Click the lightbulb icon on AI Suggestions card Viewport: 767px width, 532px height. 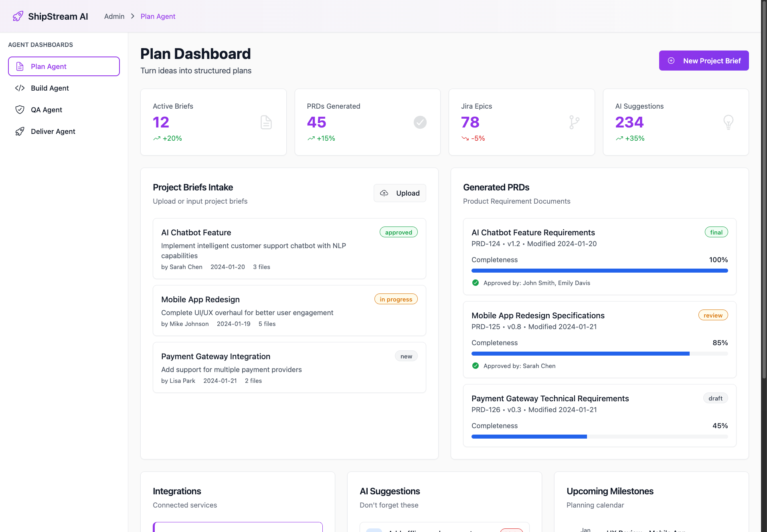(729, 122)
